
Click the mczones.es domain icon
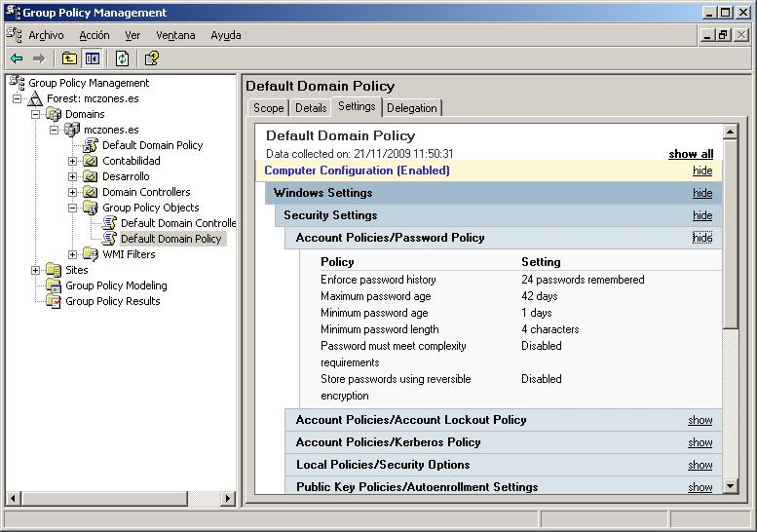point(72,130)
